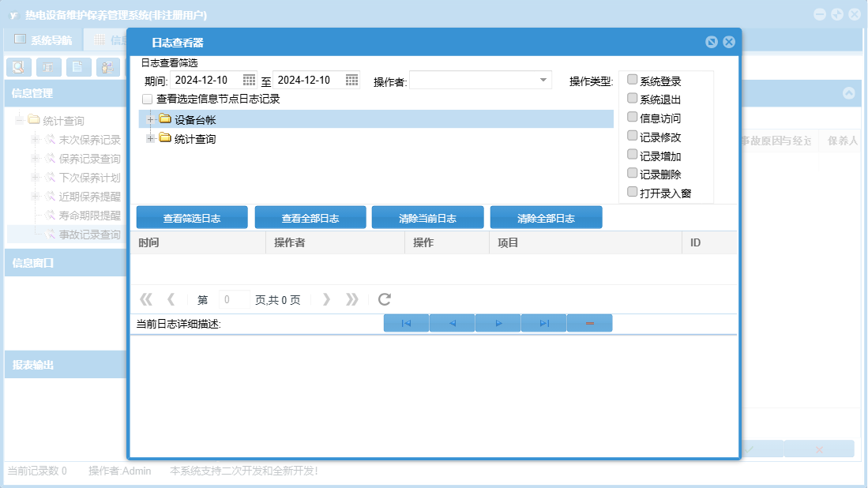868x488 pixels.
Task: Check the 打开录入窗 operation type
Action: click(x=632, y=192)
